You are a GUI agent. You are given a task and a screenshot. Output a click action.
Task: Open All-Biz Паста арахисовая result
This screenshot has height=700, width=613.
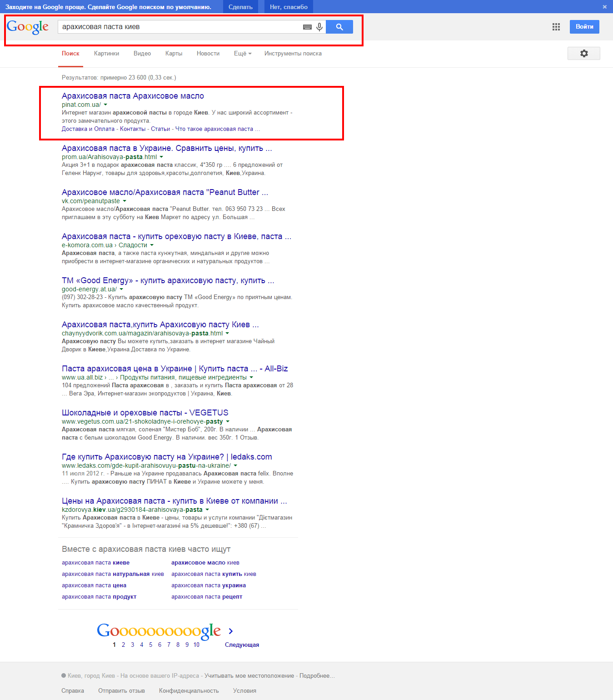(x=175, y=369)
